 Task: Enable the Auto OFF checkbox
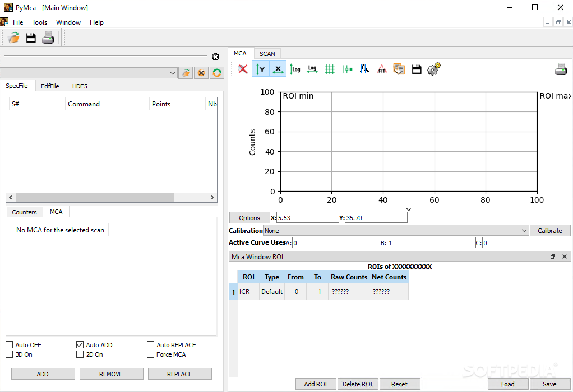tap(10, 344)
